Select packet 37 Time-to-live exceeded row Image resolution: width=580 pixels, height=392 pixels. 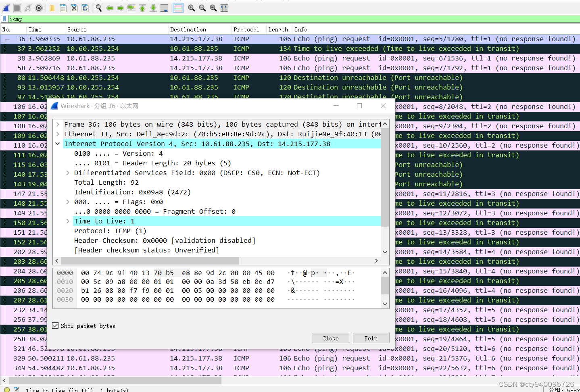coord(290,48)
